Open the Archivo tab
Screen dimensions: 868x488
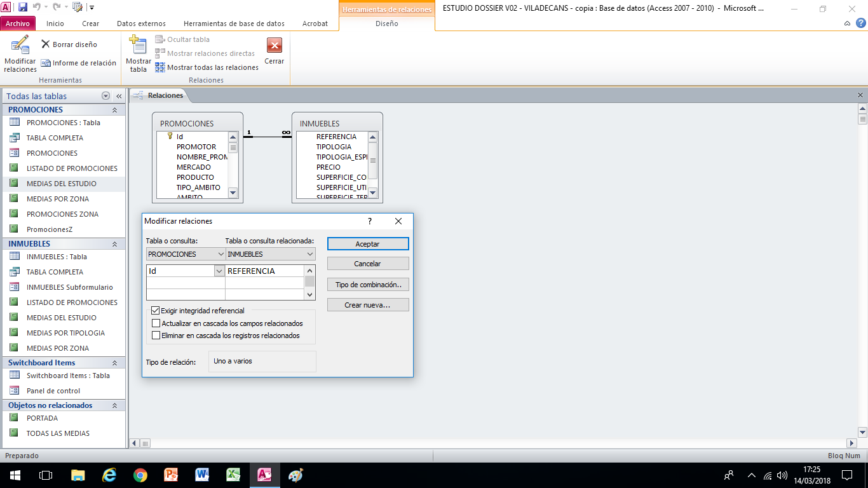click(18, 24)
